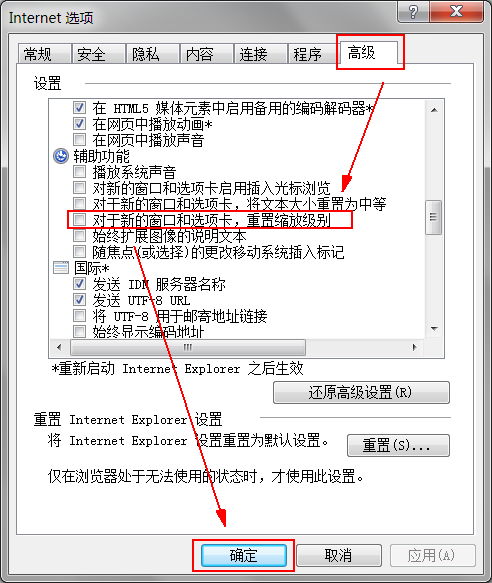The width and height of the screenshot is (492, 583).
Task: Click the 确定 button
Action: point(244,555)
